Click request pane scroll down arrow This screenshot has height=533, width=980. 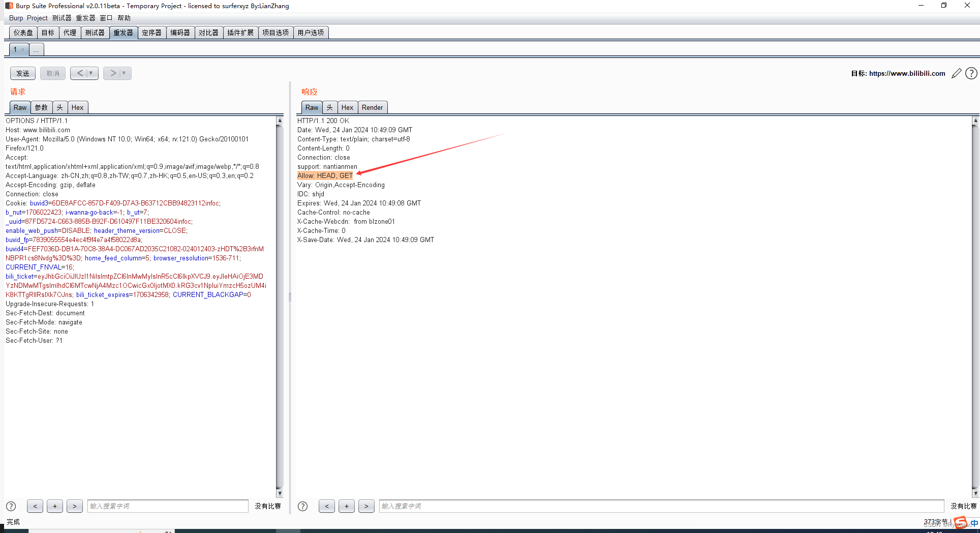(280, 493)
